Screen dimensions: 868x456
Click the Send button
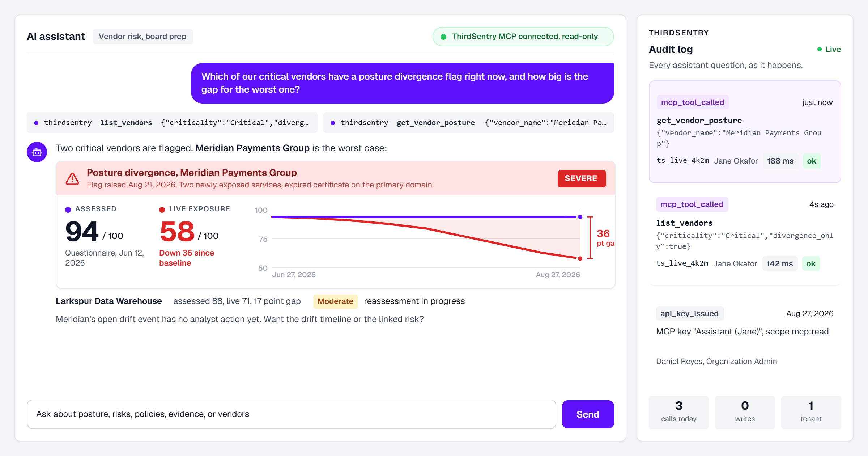pos(588,414)
